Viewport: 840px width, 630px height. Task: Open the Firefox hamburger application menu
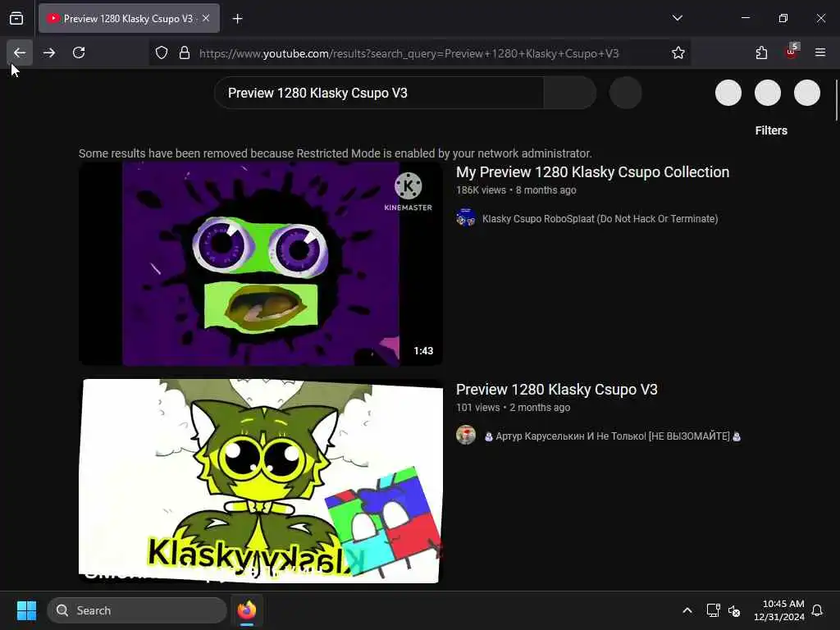click(820, 52)
